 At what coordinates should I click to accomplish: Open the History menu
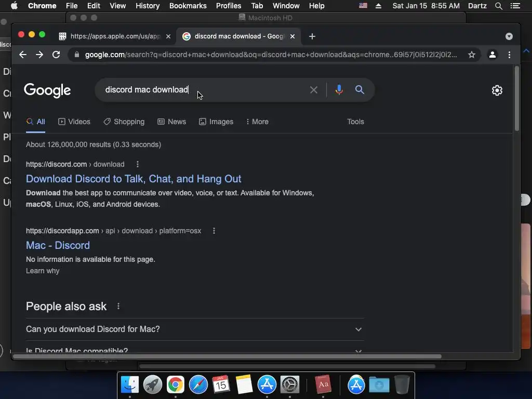click(x=148, y=6)
